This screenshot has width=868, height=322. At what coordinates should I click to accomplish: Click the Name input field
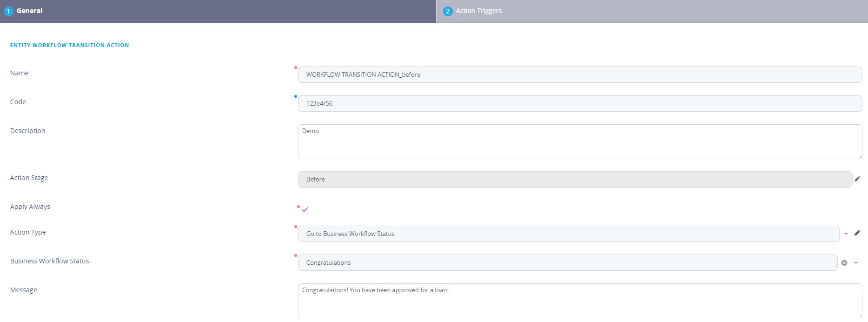coord(579,75)
